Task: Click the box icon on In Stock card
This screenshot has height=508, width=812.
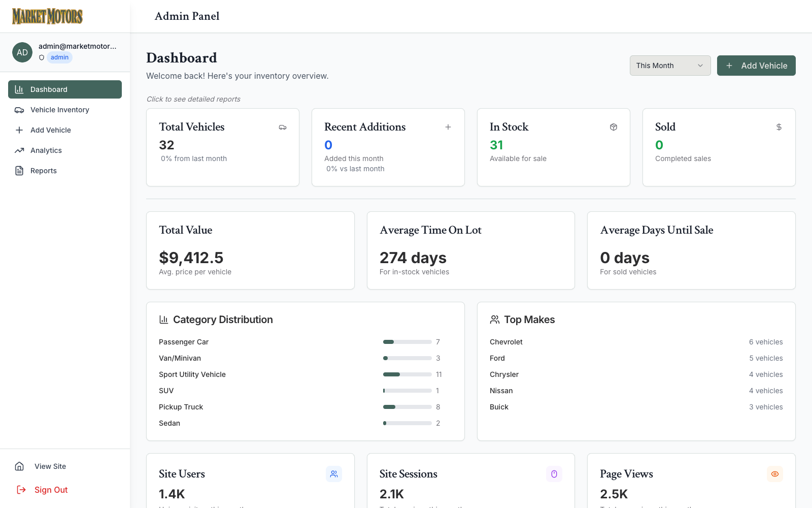Action: pos(614,127)
